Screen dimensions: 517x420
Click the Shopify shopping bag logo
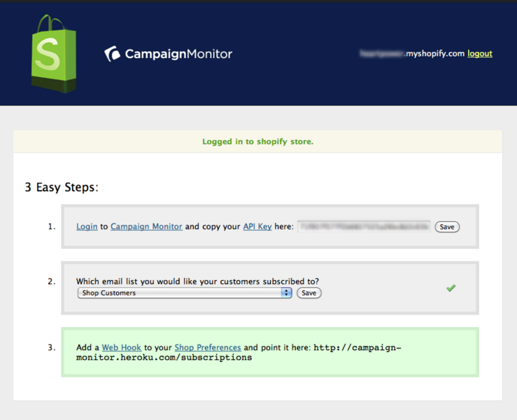tap(54, 53)
